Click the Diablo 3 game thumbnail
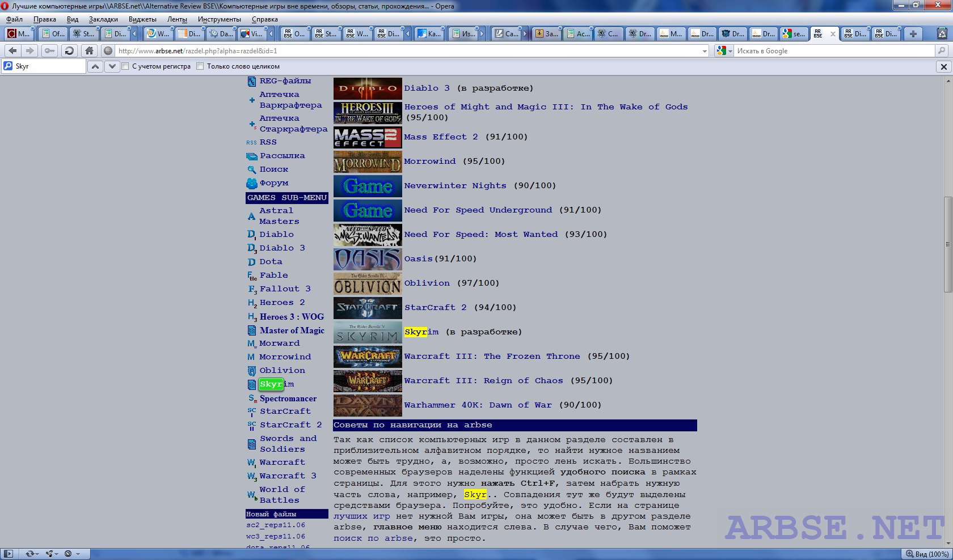 [368, 89]
